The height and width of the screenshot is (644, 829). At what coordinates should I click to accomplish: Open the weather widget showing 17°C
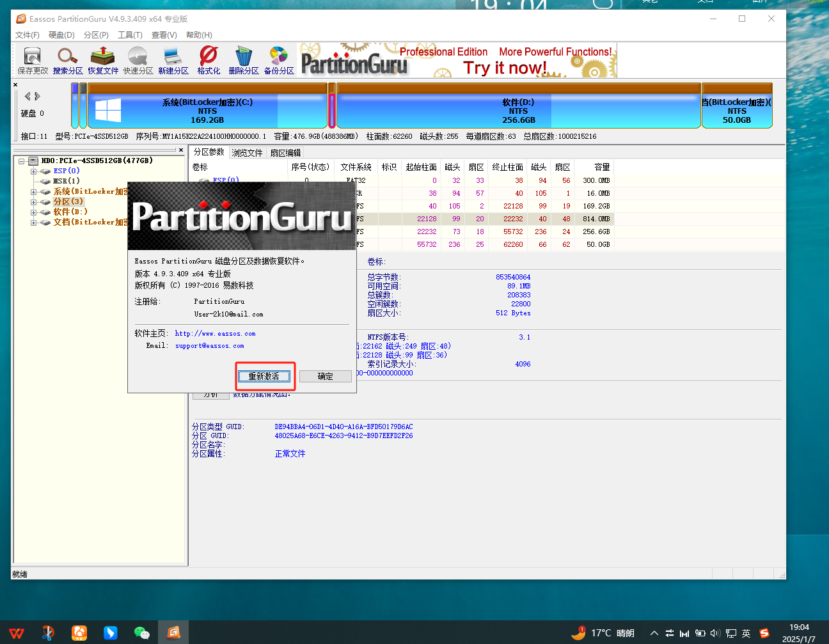click(x=603, y=633)
